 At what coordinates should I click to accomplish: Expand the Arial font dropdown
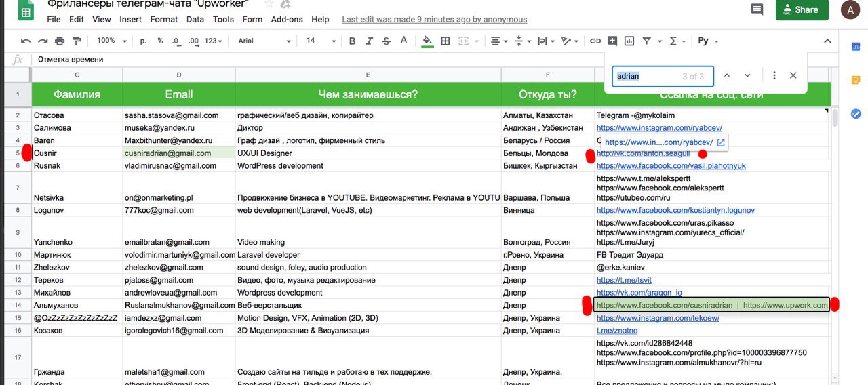pos(264,41)
